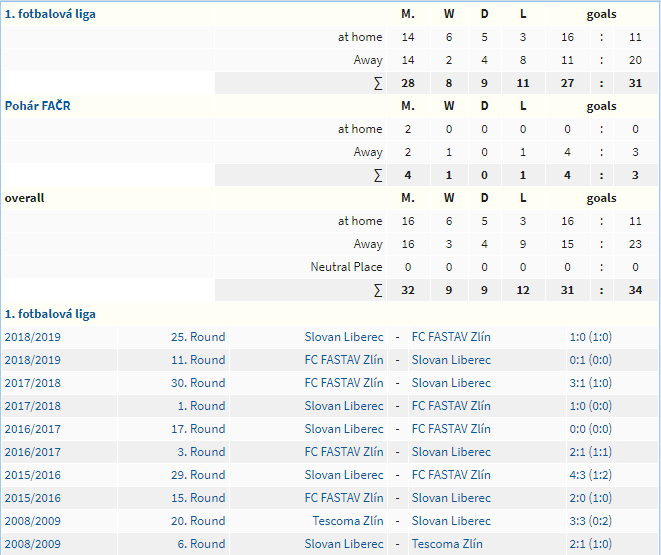Click the 4:3 (1:2) score result
The height and width of the screenshot is (555, 661).
pyautogui.click(x=589, y=475)
